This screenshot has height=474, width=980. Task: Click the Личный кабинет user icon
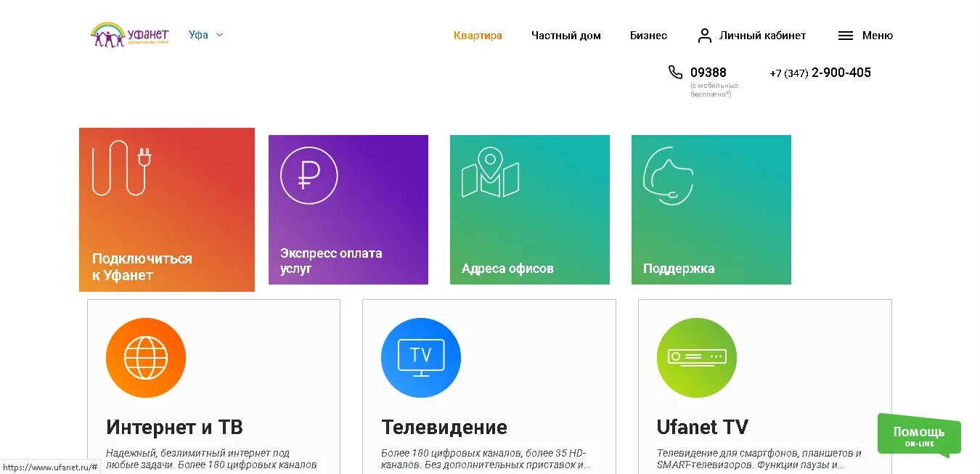tap(704, 36)
